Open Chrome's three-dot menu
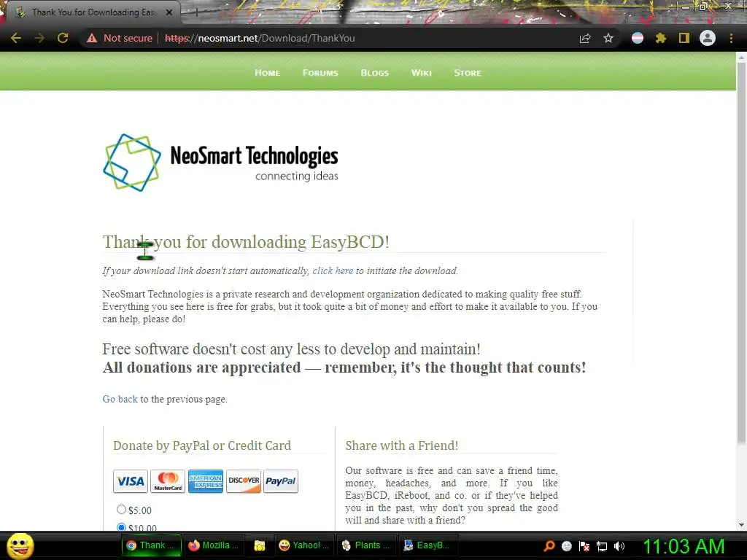Viewport: 747px width, 560px height. click(731, 38)
